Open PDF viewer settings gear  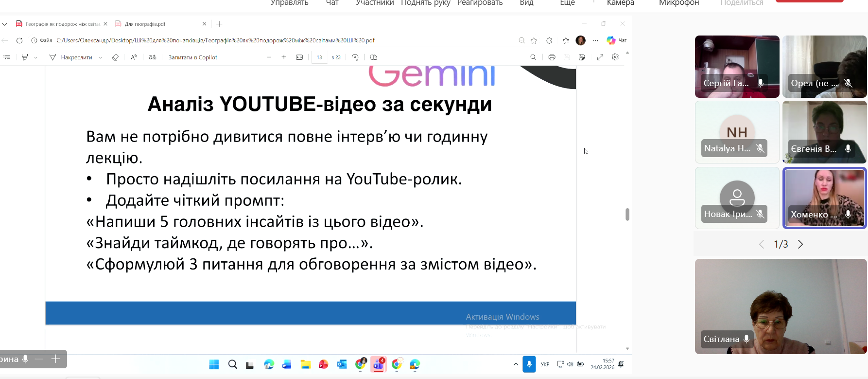615,57
